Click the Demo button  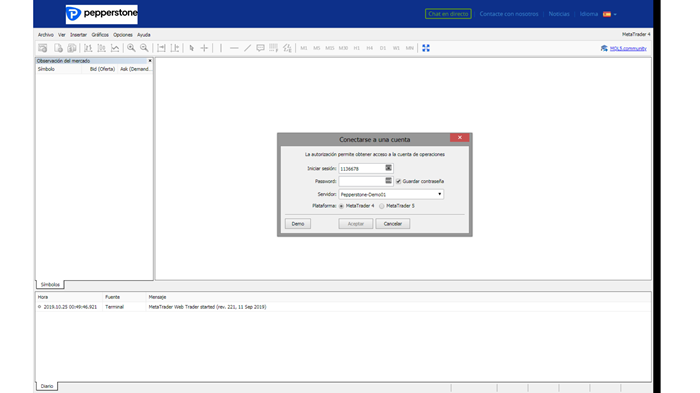pyautogui.click(x=298, y=224)
